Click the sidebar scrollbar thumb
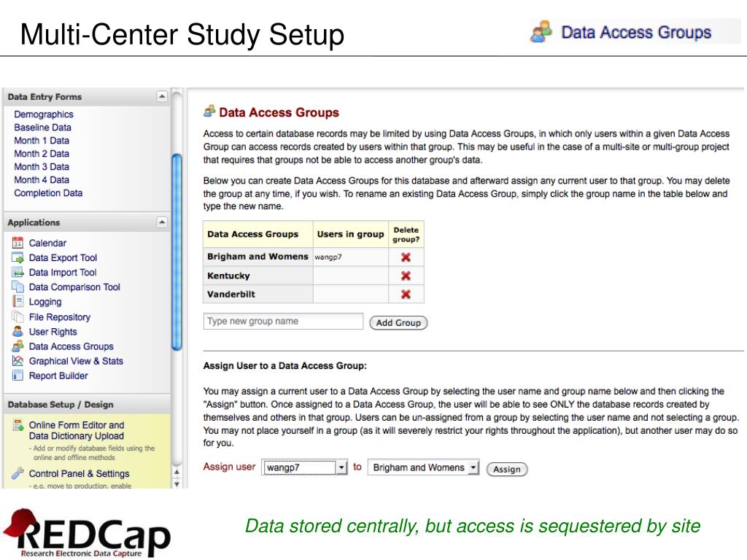The width and height of the screenshot is (747, 560). pos(177,252)
